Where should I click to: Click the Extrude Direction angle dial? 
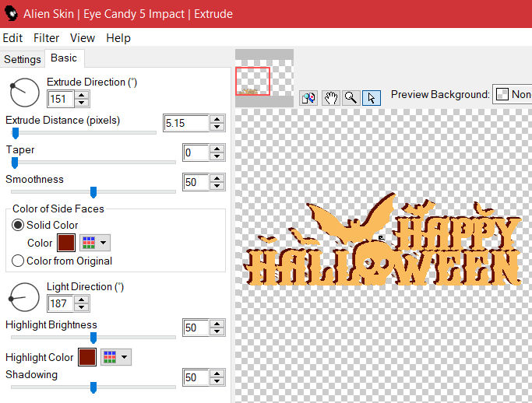pos(24,92)
